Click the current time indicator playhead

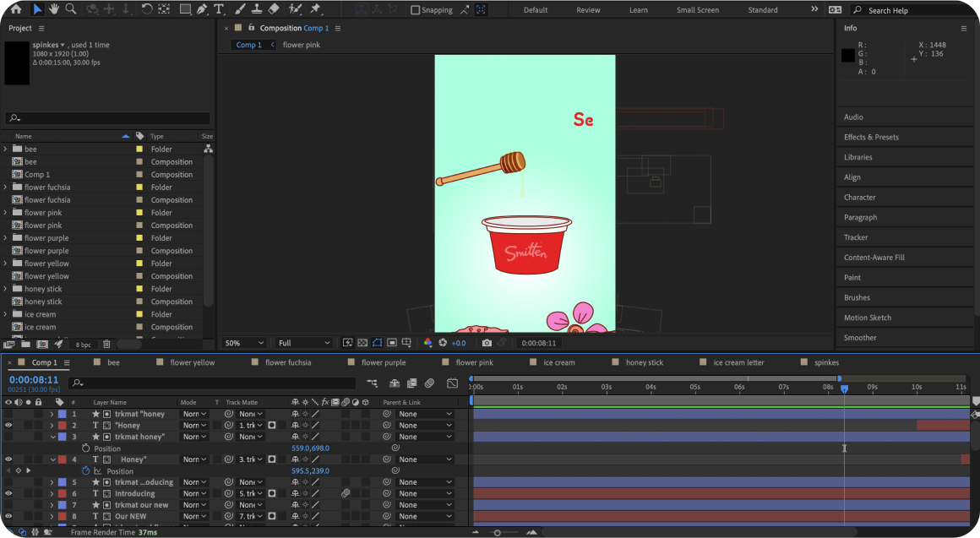[x=844, y=389]
